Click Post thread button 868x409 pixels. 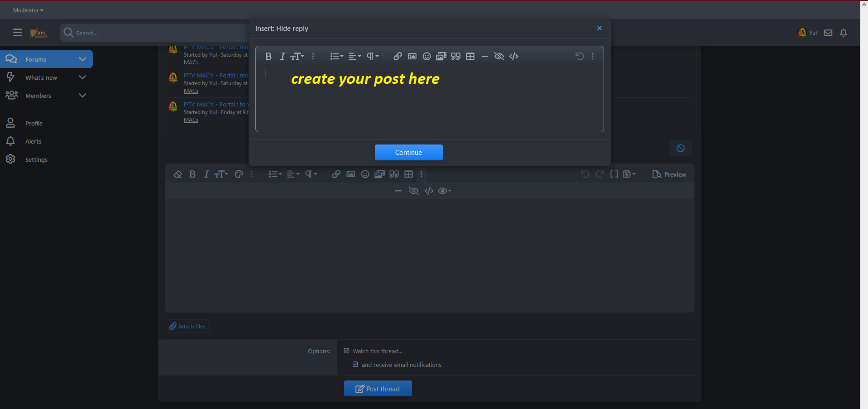378,389
